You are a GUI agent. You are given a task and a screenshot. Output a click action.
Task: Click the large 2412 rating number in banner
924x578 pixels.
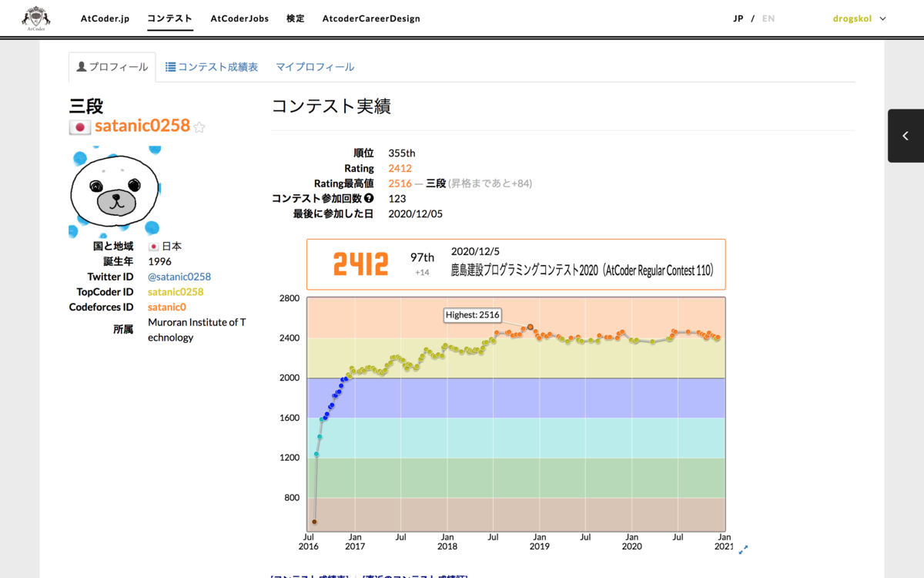click(360, 264)
